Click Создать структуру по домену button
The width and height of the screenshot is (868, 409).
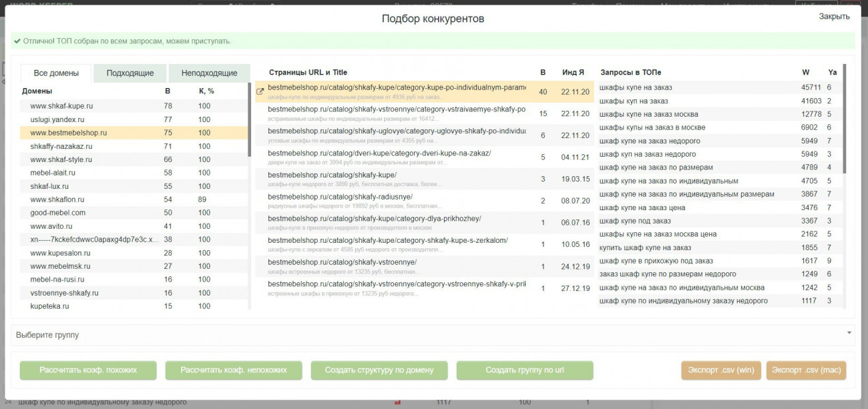pos(379,370)
